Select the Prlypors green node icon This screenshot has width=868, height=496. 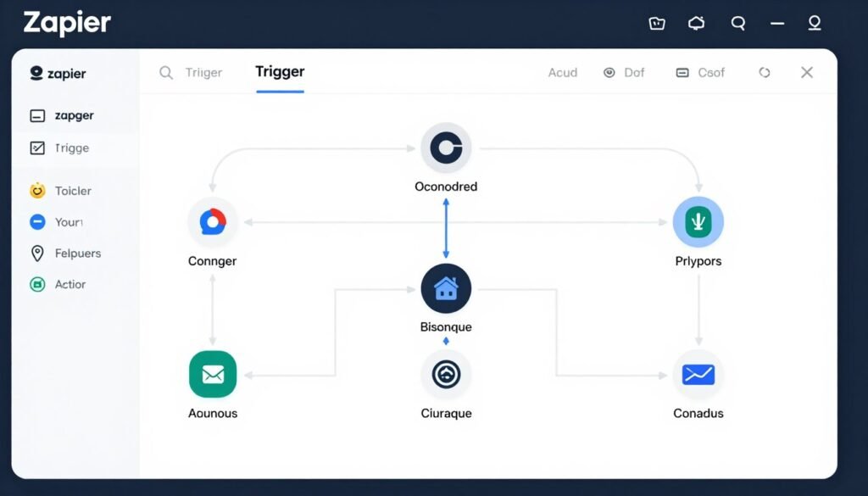[x=698, y=222]
